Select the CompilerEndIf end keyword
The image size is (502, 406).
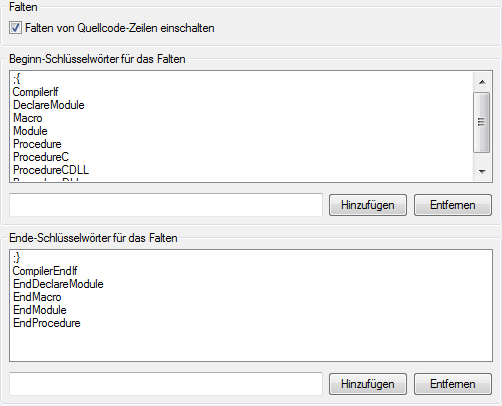tap(45, 271)
